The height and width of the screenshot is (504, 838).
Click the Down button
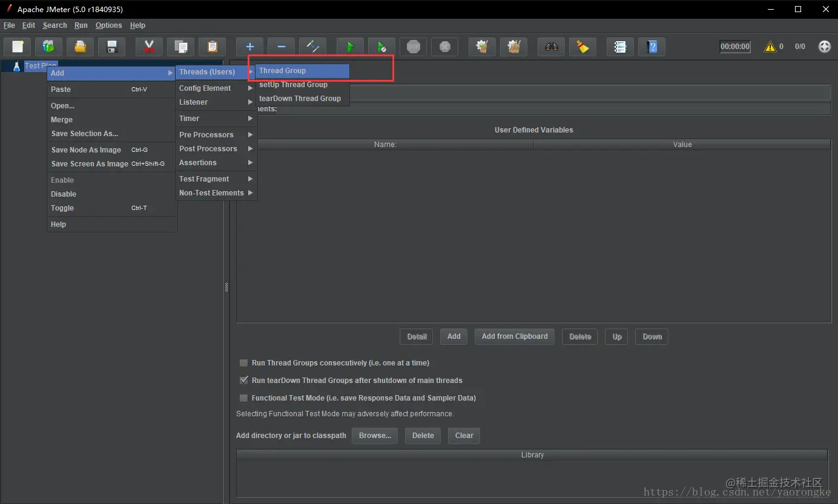tap(652, 336)
